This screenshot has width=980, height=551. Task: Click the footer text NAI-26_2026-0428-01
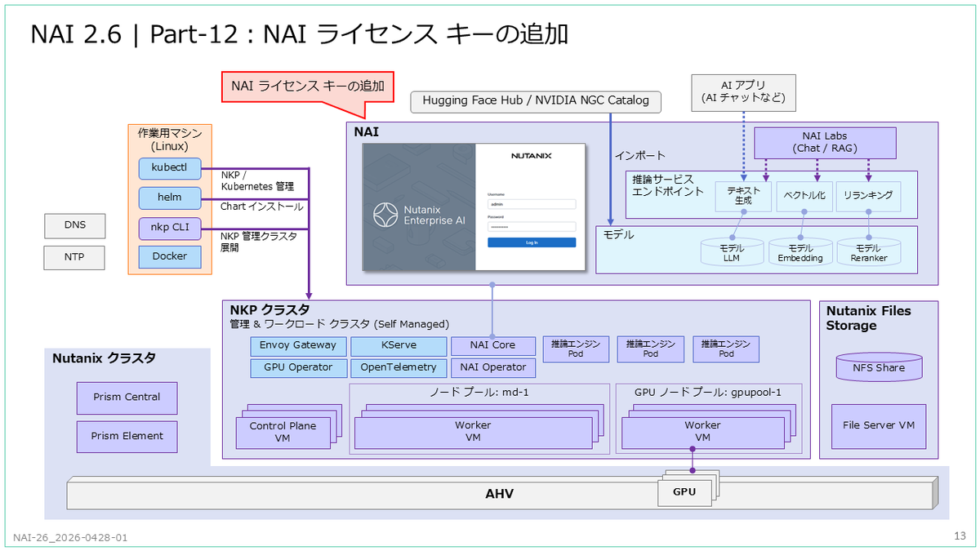click(x=71, y=537)
